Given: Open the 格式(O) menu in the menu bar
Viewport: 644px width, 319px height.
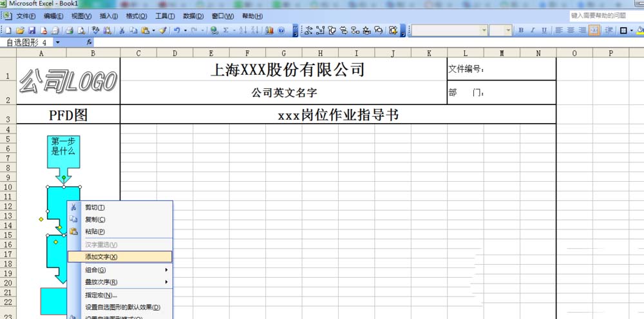Looking at the screenshot, I should point(136,15).
